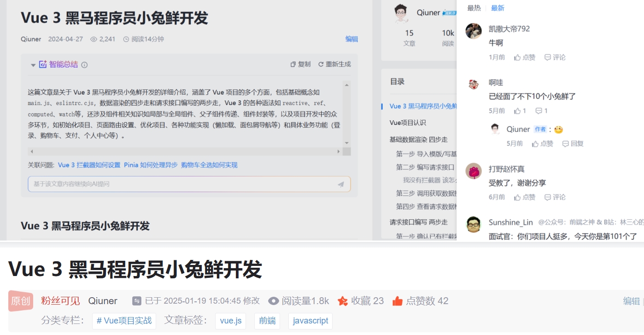
Task: Click the 智能总结 AI sparkle icon
Action: pos(43,65)
